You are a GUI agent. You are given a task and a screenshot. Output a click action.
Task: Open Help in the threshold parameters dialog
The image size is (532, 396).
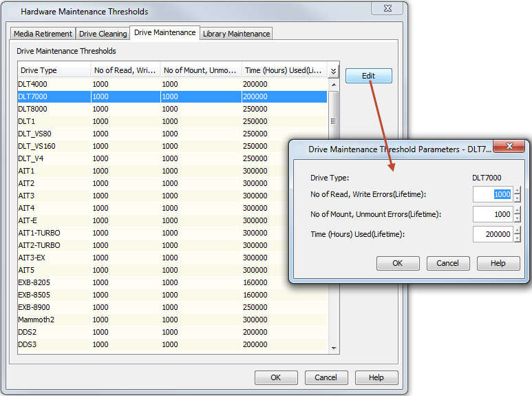[x=498, y=263]
